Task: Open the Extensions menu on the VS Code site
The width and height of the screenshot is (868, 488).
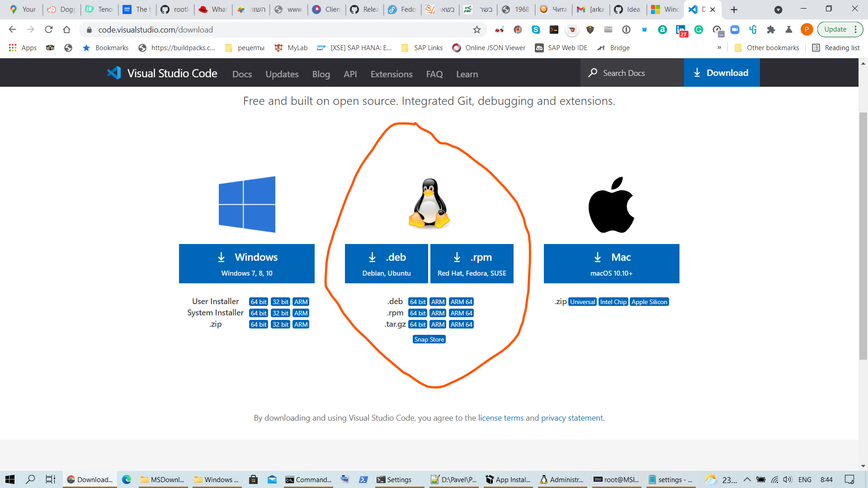Action: [392, 74]
